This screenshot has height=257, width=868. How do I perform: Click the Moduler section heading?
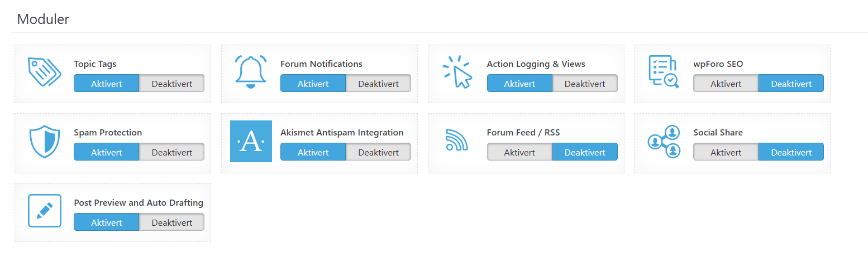tap(43, 19)
